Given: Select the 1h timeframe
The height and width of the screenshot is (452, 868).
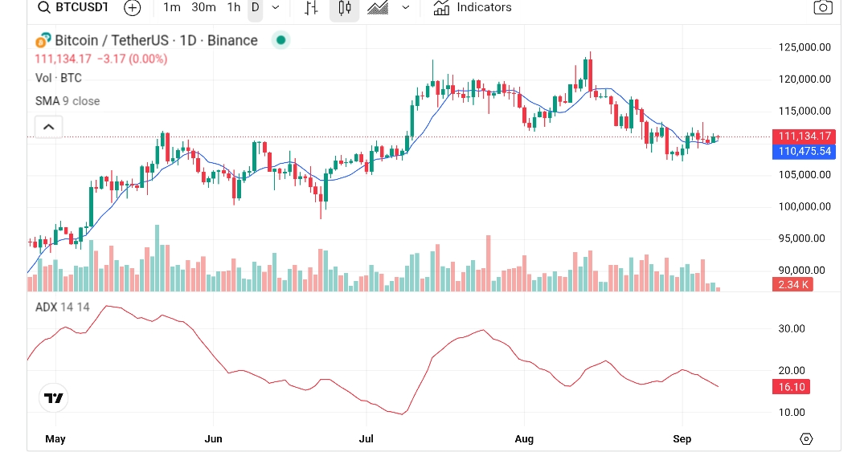Looking at the screenshot, I should [x=233, y=7].
